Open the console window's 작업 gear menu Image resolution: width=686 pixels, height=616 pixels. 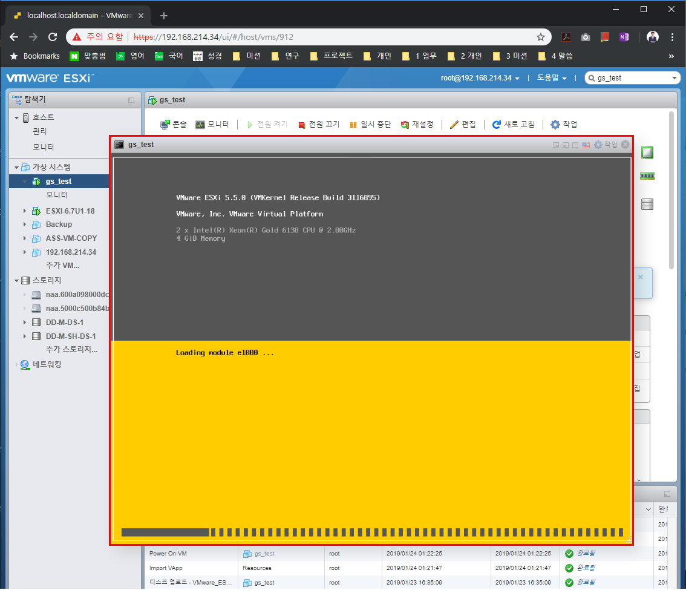606,145
